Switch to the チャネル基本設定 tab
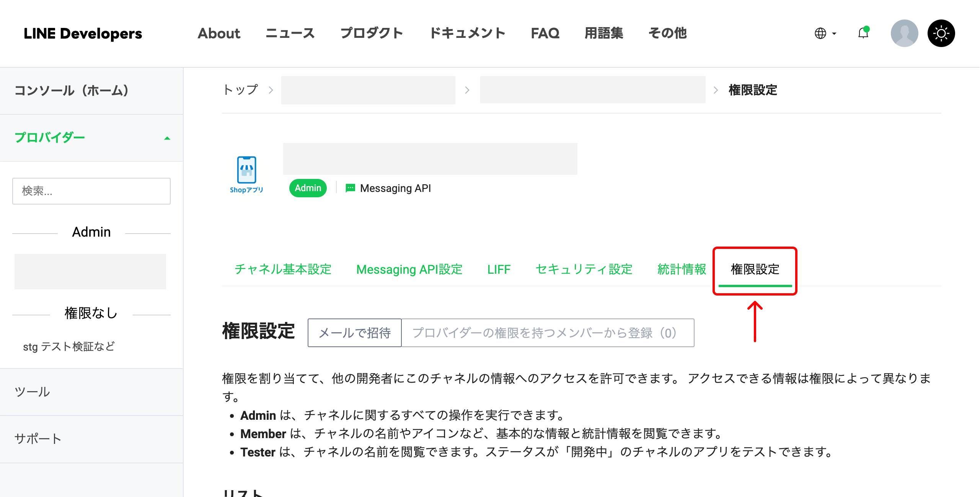Viewport: 980px width, 497px height. pyautogui.click(x=283, y=270)
